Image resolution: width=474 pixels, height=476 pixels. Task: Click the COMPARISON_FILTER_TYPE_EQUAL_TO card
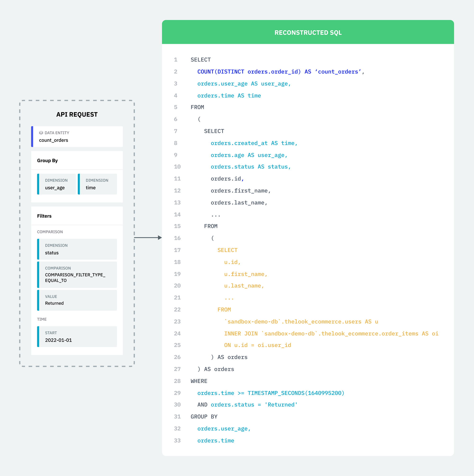tap(77, 275)
